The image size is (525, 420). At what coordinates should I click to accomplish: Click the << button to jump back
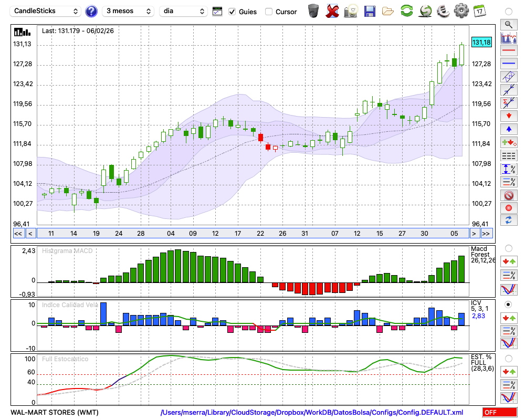click(x=18, y=234)
